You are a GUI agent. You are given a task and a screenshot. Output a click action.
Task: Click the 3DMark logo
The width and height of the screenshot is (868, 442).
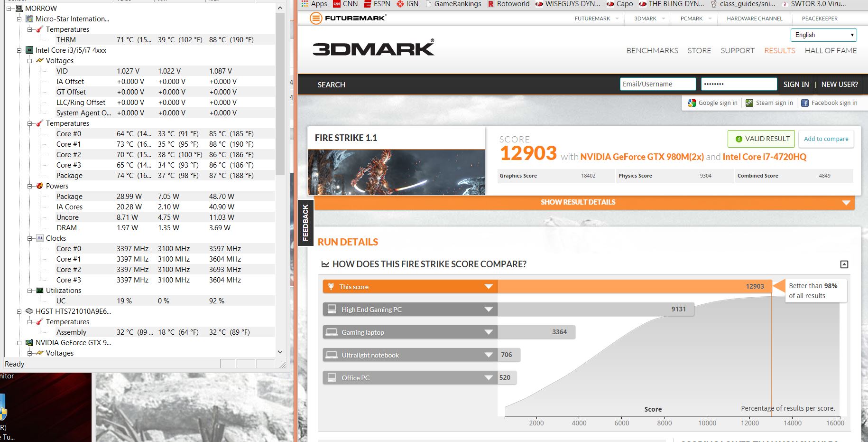(373, 48)
